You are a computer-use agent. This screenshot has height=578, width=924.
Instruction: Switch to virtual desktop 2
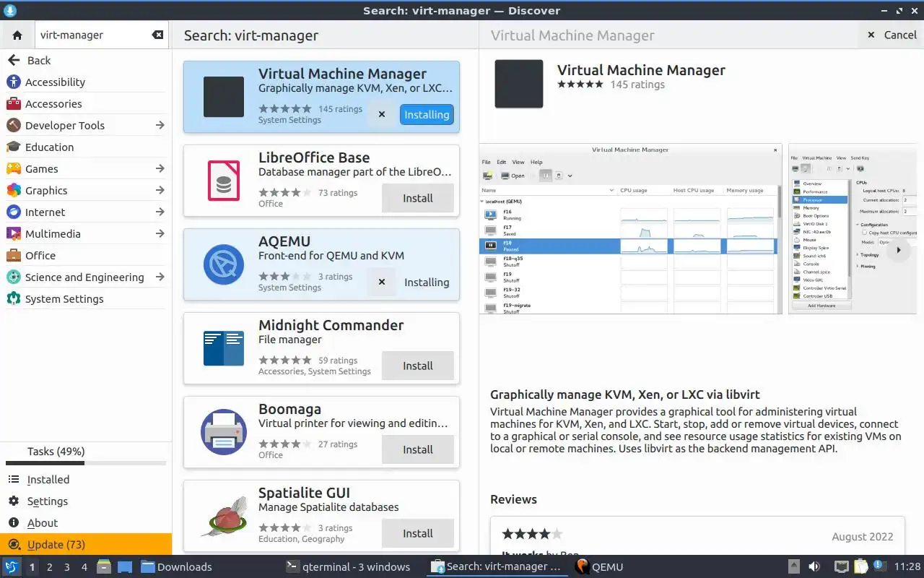click(x=49, y=567)
